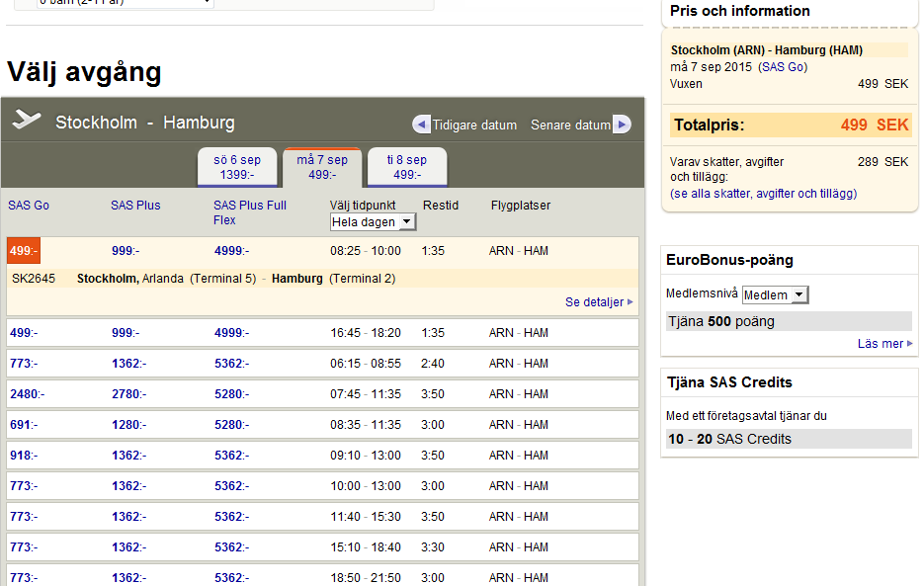Click the flight number SK2645

pos(34,279)
